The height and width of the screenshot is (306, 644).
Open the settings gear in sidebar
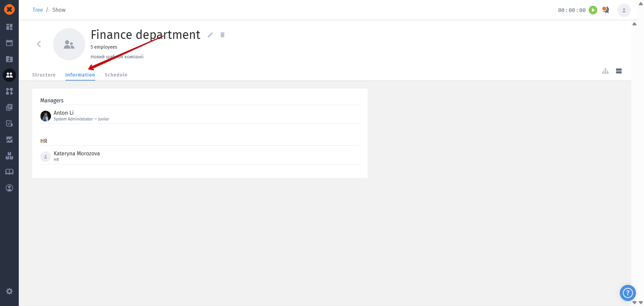coord(9,291)
